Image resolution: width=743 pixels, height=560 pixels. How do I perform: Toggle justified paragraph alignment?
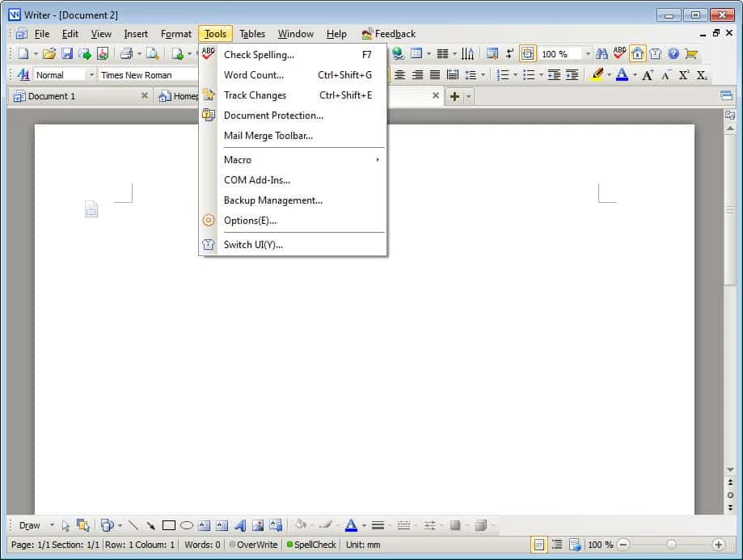435,75
